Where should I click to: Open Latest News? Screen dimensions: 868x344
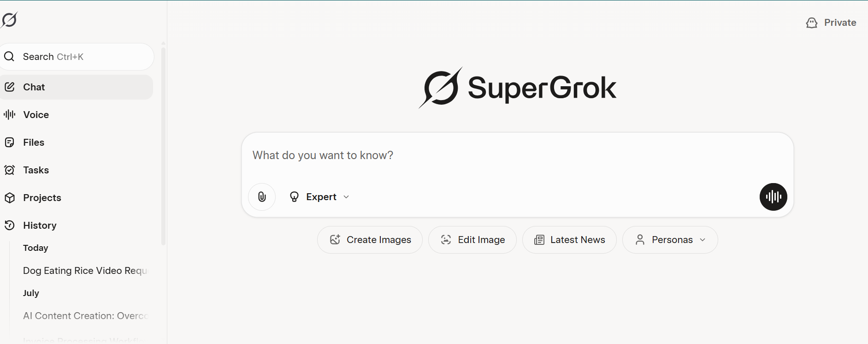point(569,240)
